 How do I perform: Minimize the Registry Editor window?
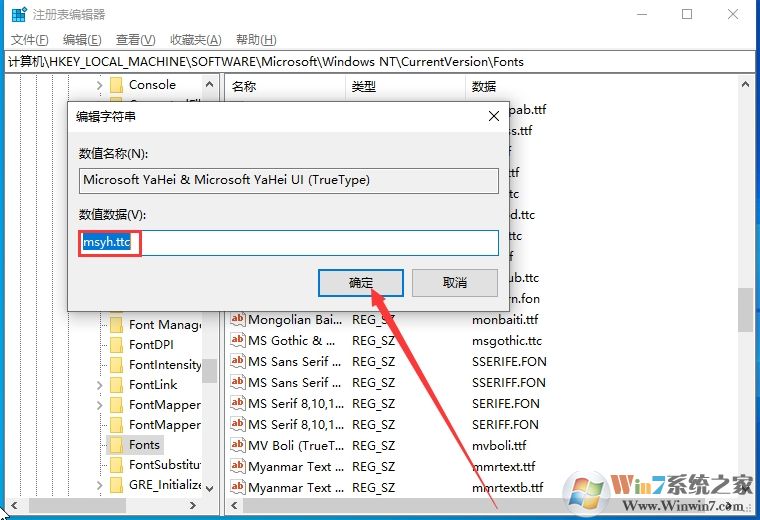click(642, 14)
